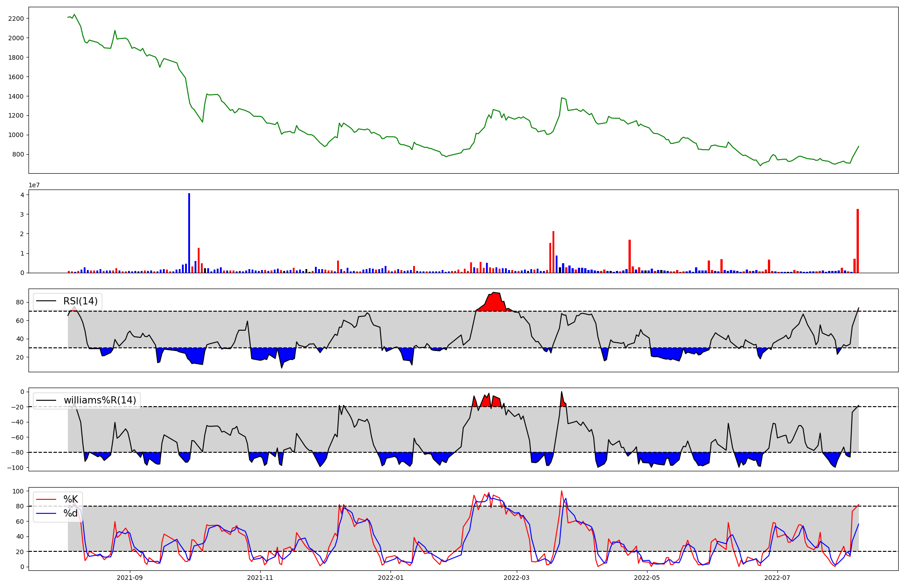Click the red %K legend line sample

(46, 499)
